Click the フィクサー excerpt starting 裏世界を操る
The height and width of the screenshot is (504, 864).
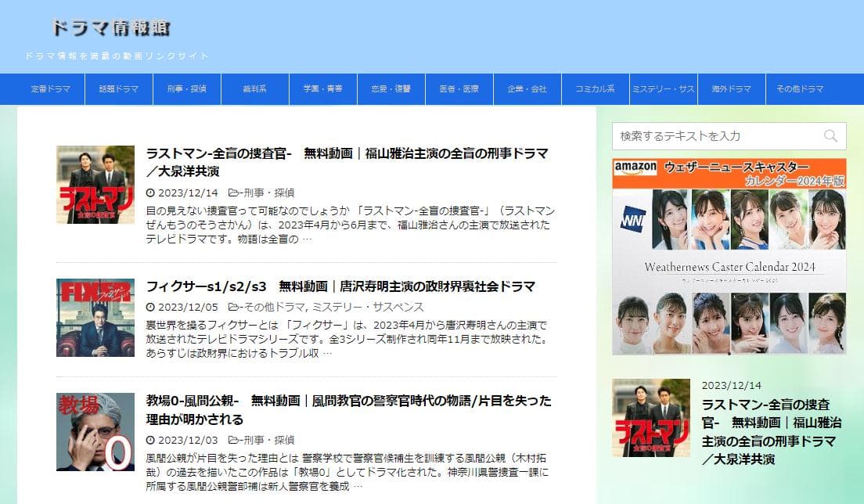pos(347,339)
